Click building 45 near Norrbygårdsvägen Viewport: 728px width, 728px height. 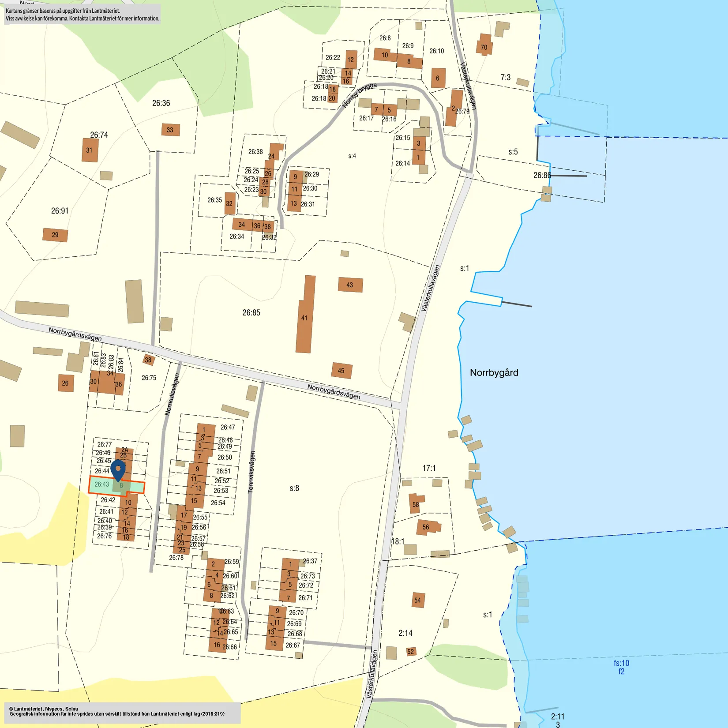pyautogui.click(x=341, y=371)
